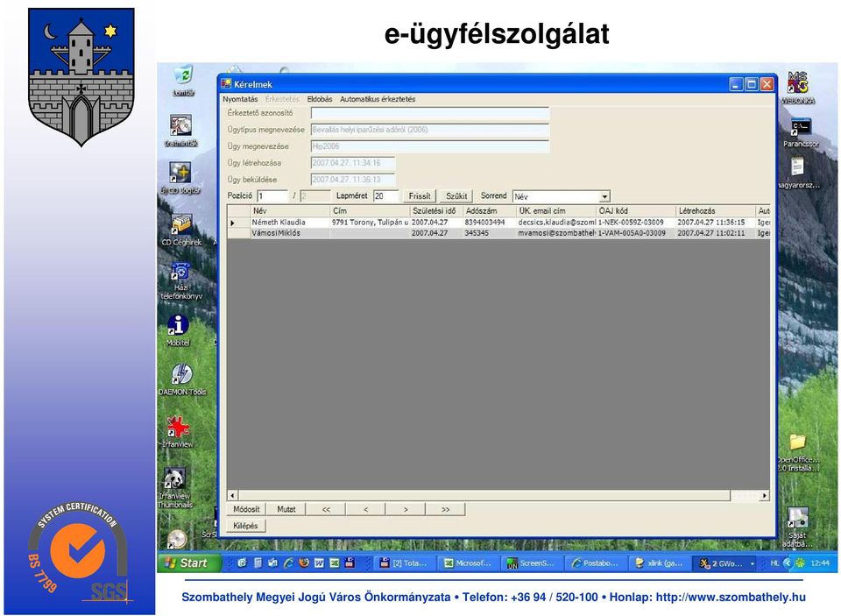Select the VámosiMiklós row
This screenshot has width=841, height=616.
click(498, 233)
